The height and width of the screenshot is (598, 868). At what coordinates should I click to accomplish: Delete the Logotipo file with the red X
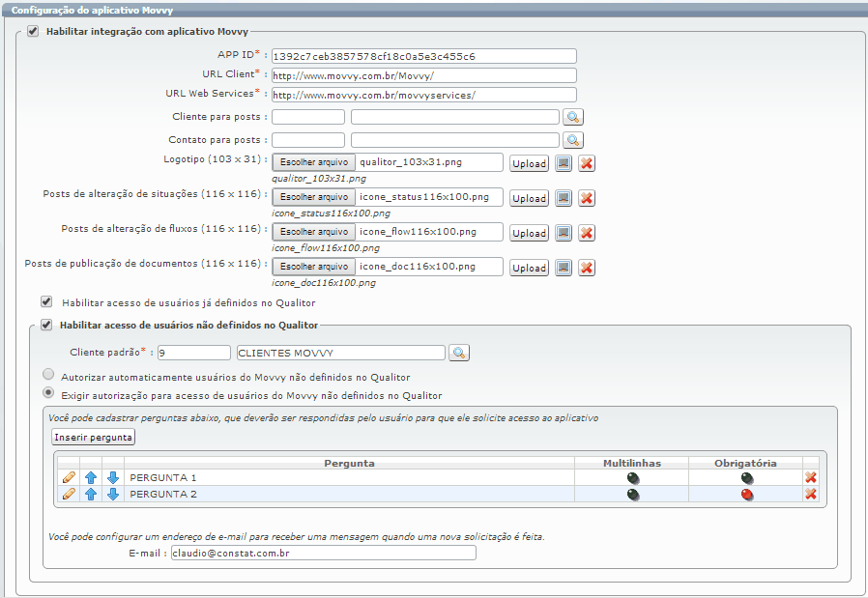coord(587,163)
